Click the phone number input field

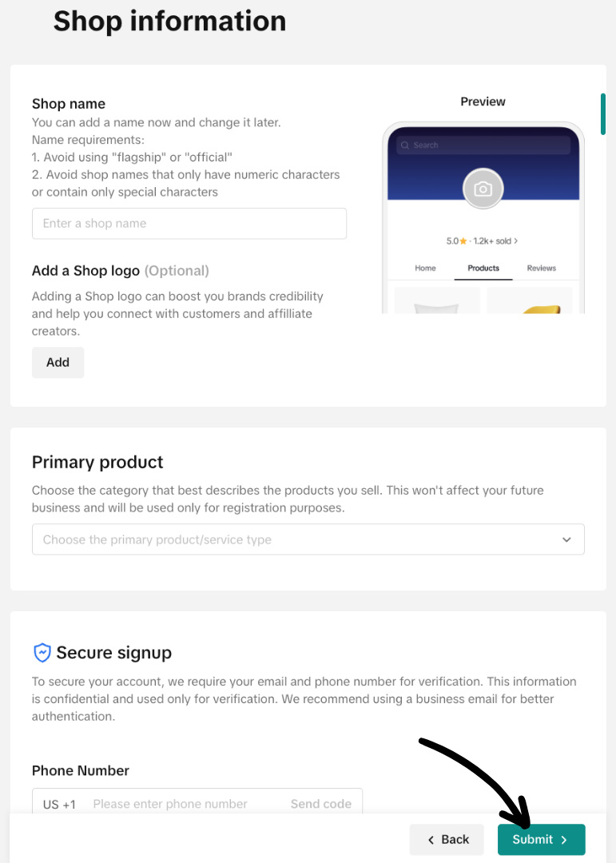169,804
